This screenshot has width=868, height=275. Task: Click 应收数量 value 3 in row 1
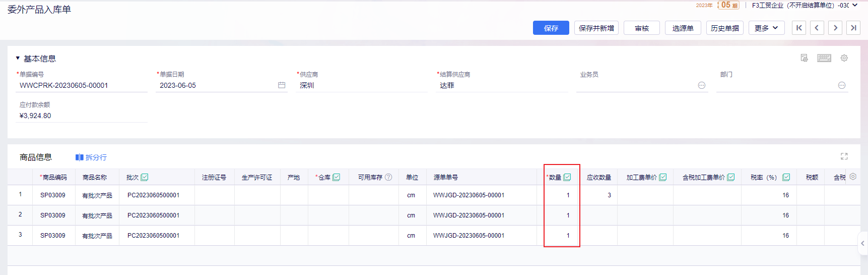pyautogui.click(x=609, y=195)
